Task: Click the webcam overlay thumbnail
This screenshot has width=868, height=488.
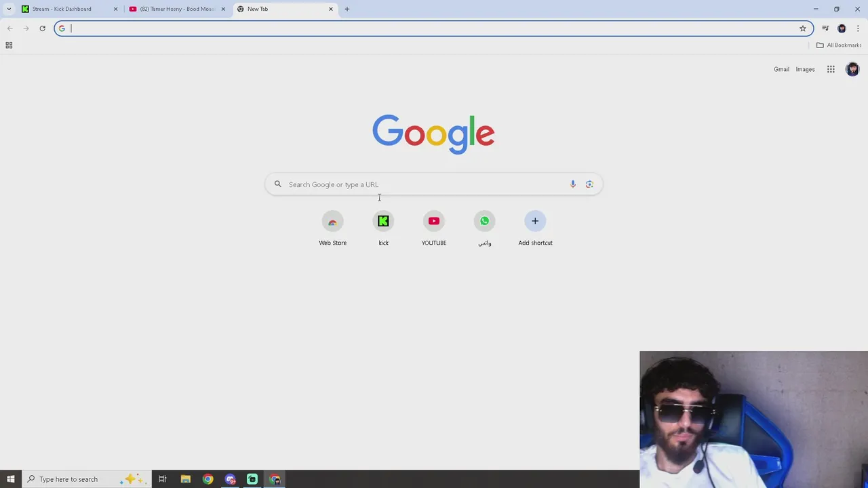Action: pyautogui.click(x=753, y=419)
